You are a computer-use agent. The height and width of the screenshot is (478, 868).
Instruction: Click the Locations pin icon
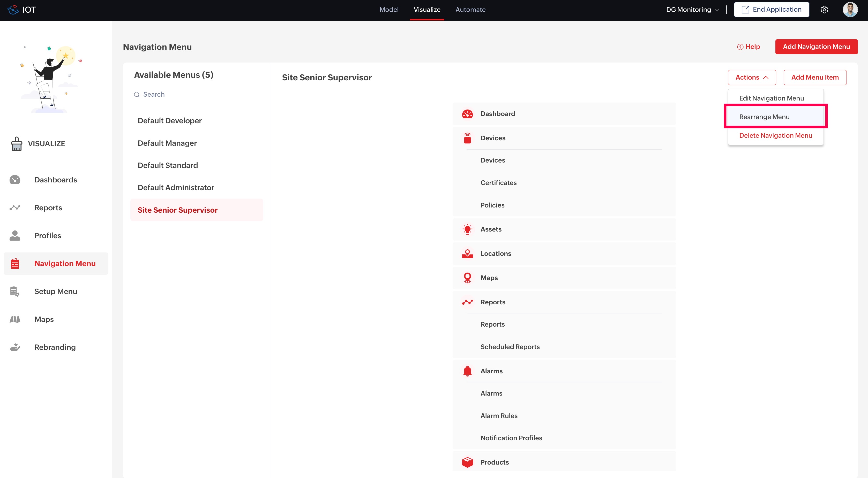coord(467,253)
